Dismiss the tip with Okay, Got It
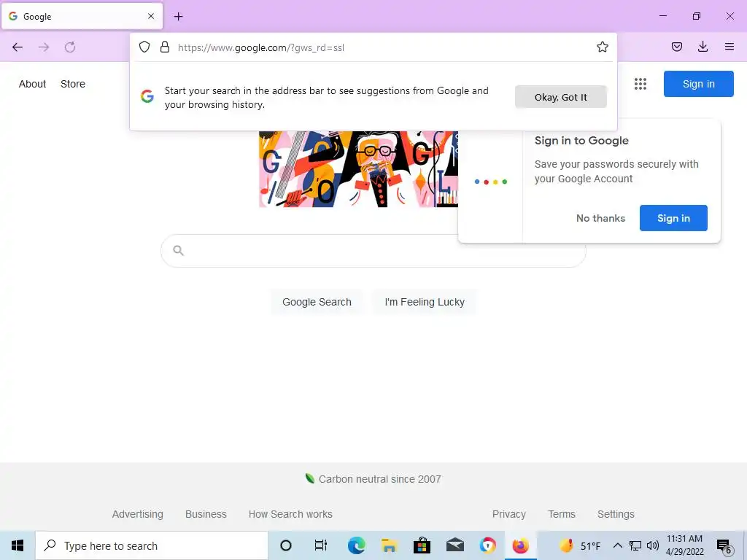The image size is (747, 560). (x=561, y=97)
